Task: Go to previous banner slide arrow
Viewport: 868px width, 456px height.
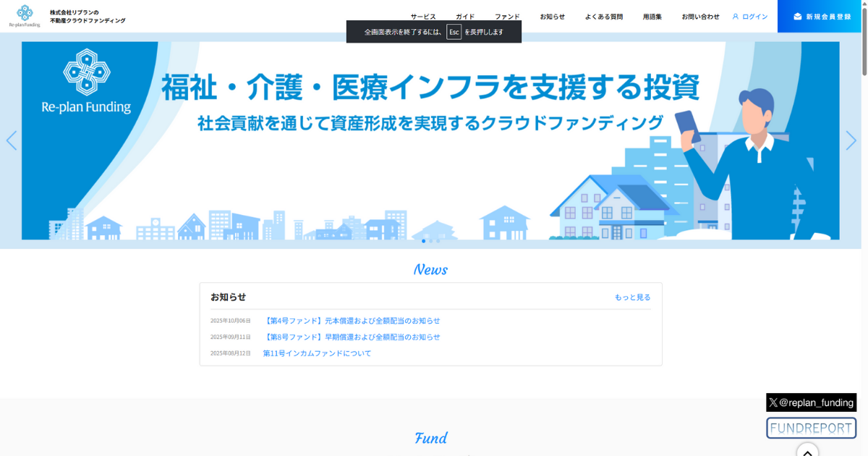Action: (12, 140)
